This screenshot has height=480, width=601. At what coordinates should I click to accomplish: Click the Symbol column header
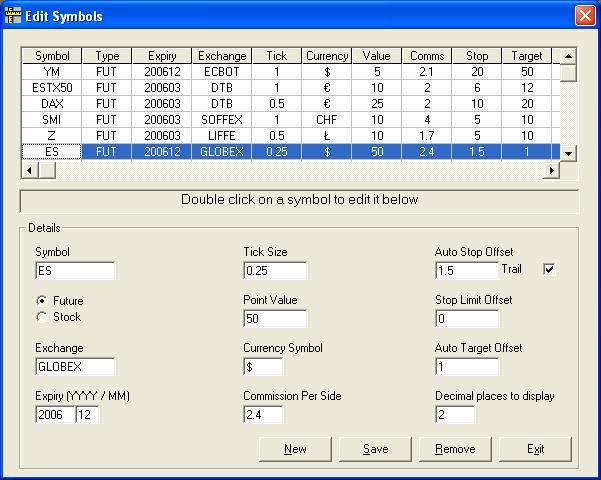[x=52, y=56]
